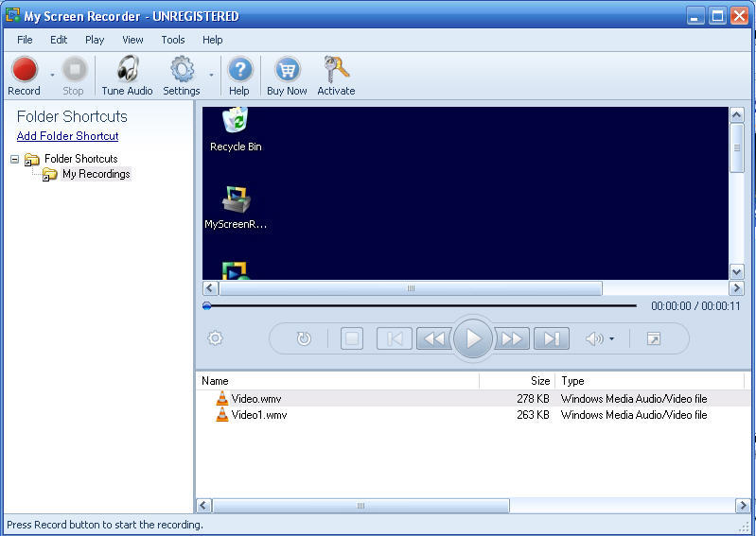Click the playback seek slider track

(421, 305)
